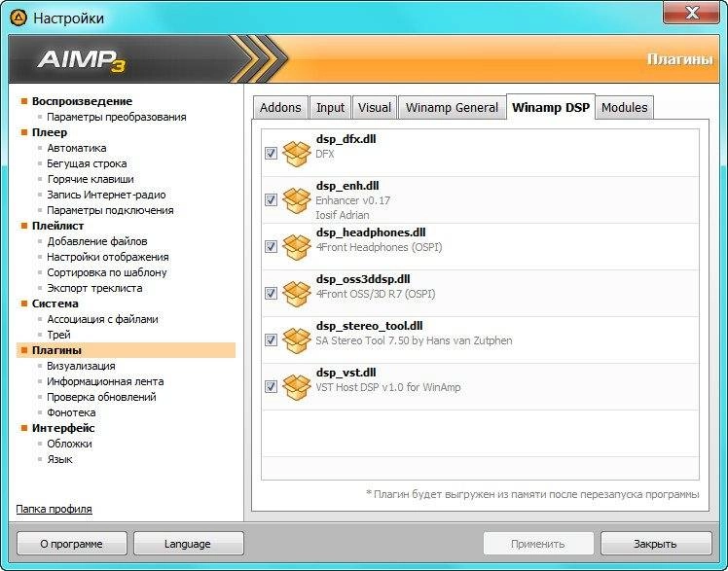Click the Enhancer v0.17 description
The image size is (728, 571).
(x=353, y=200)
